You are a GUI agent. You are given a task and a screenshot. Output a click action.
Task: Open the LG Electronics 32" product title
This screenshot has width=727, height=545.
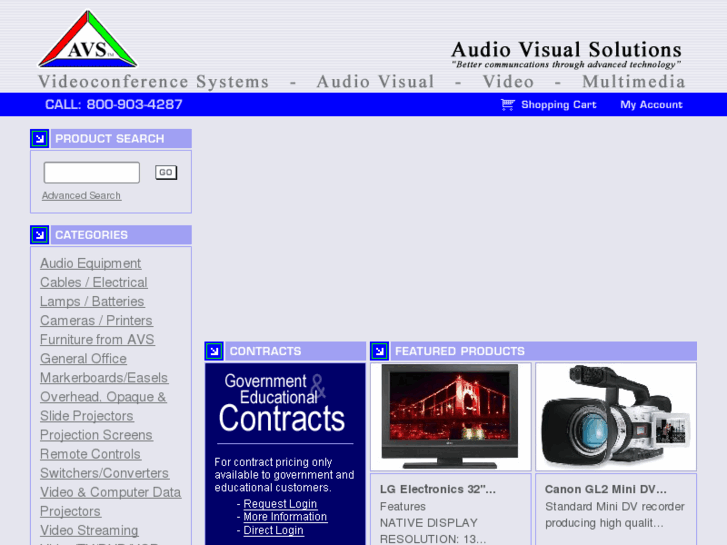438,489
